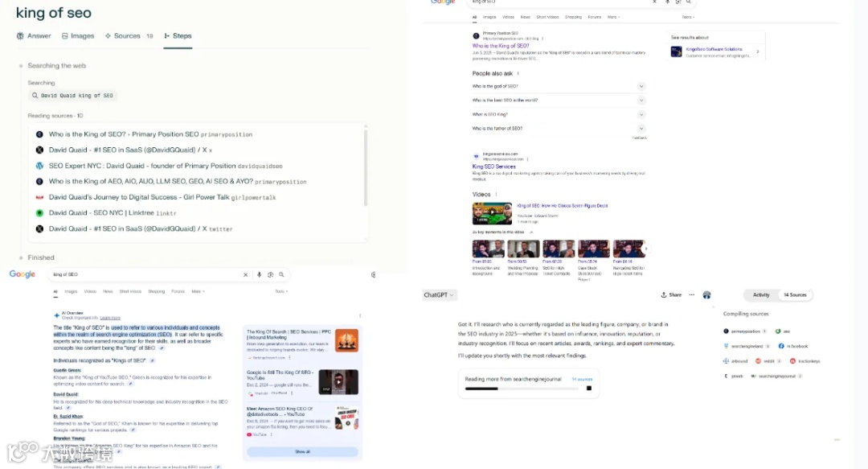Click the AI Overview sparkle icon
868x469 pixels.
point(56,315)
